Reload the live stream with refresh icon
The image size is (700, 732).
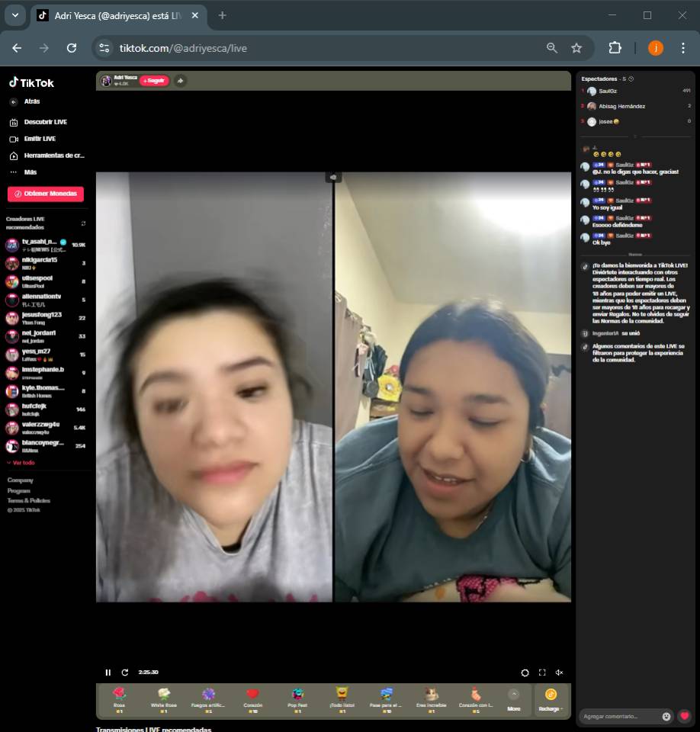[125, 673]
